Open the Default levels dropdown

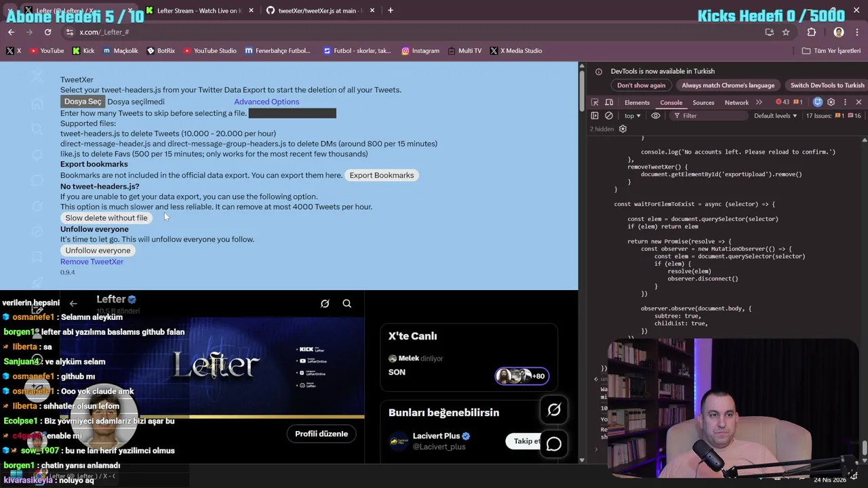coord(775,116)
